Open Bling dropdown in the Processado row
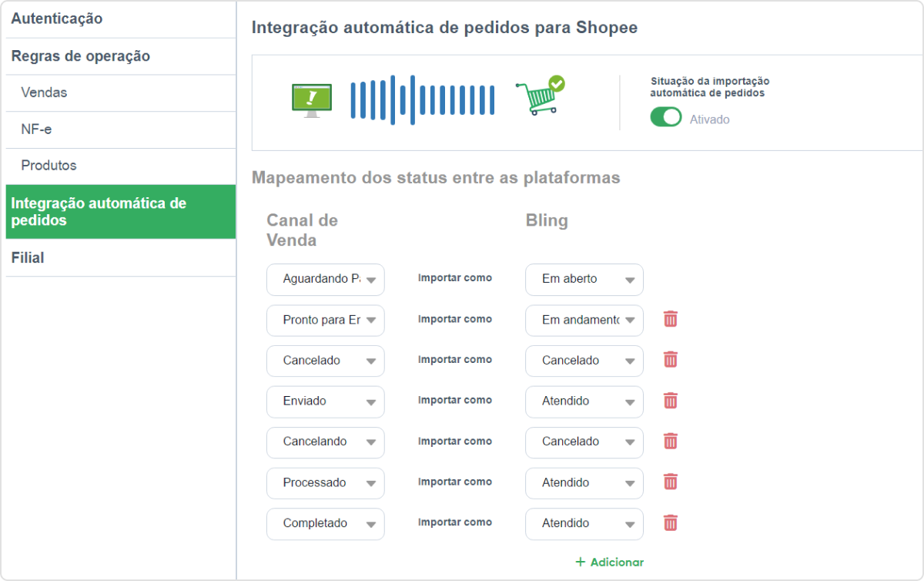Screen dimensions: 924x581 (x=584, y=483)
